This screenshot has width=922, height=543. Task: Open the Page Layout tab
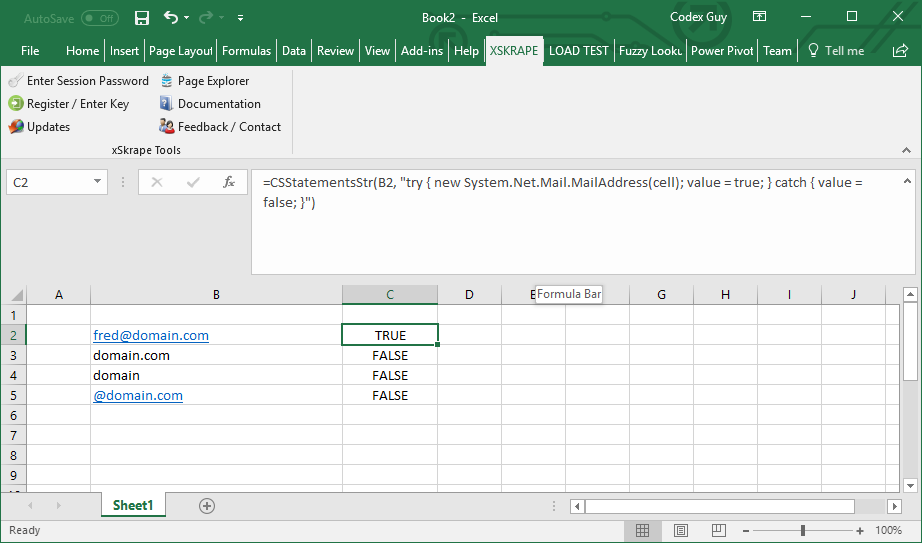coord(181,51)
